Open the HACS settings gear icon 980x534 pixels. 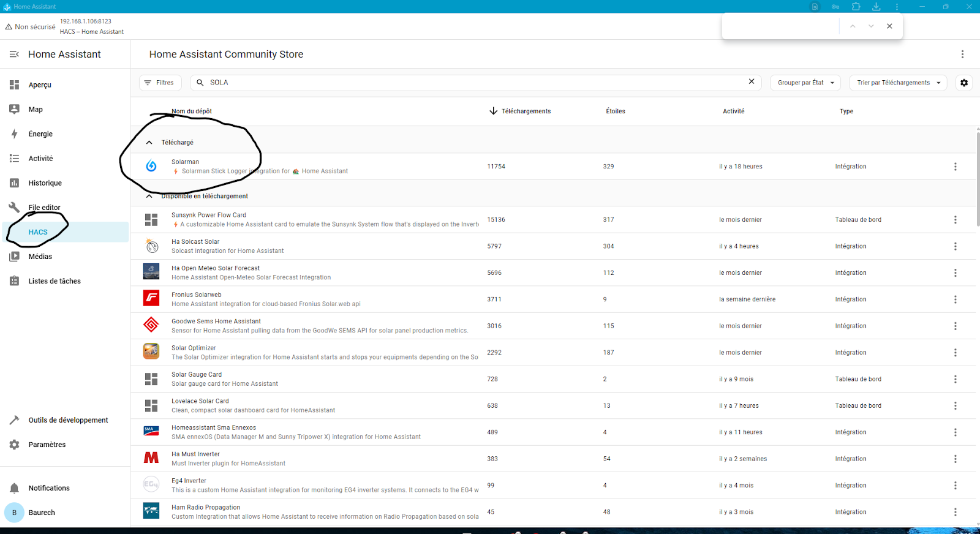click(x=964, y=83)
